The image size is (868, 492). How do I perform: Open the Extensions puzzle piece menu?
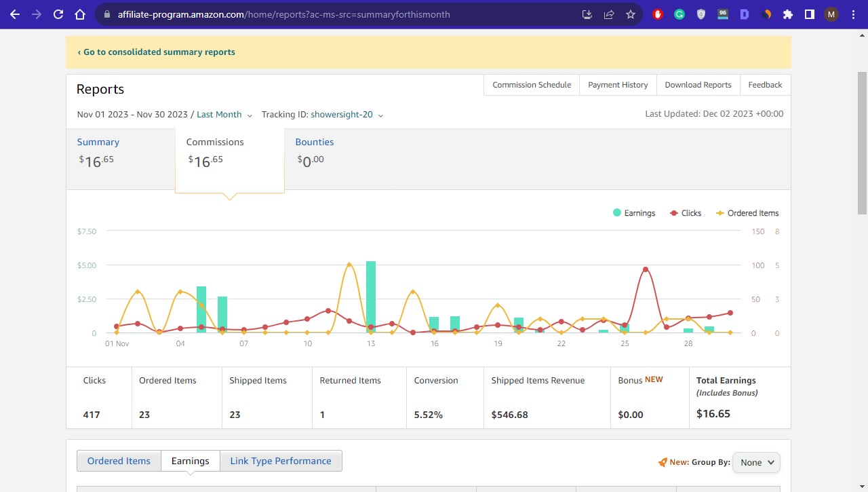click(788, 14)
